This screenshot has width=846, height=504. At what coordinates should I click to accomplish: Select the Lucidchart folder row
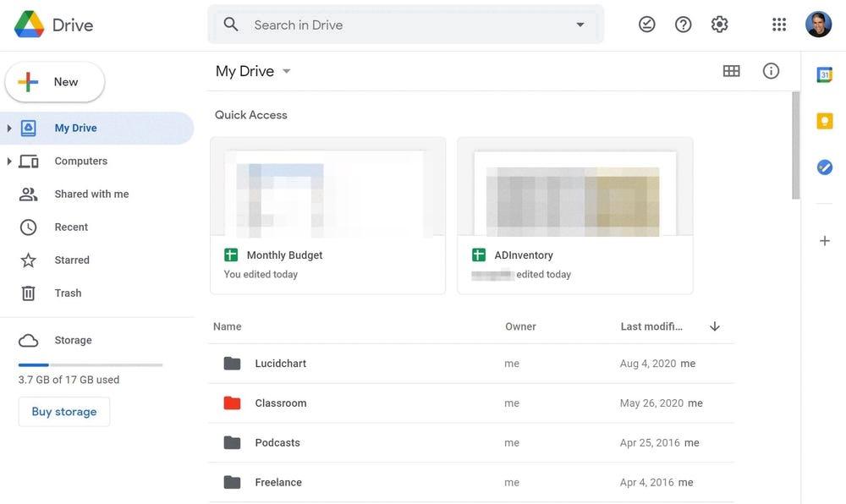click(x=471, y=364)
